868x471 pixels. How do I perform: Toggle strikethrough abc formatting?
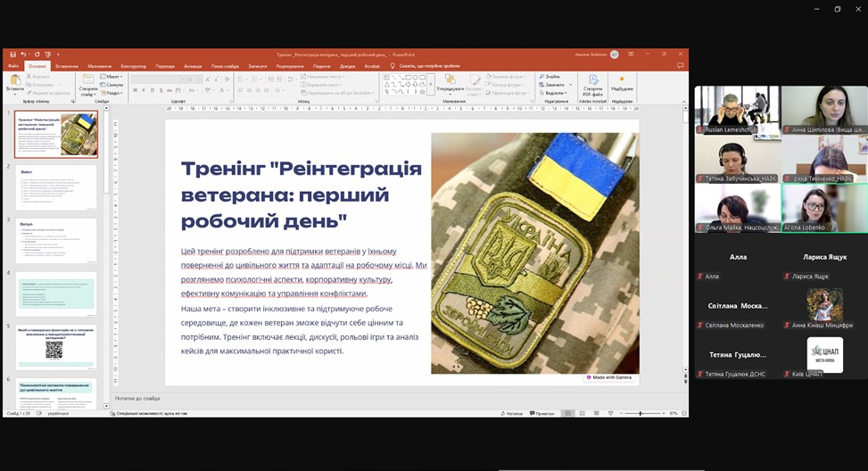[x=169, y=90]
